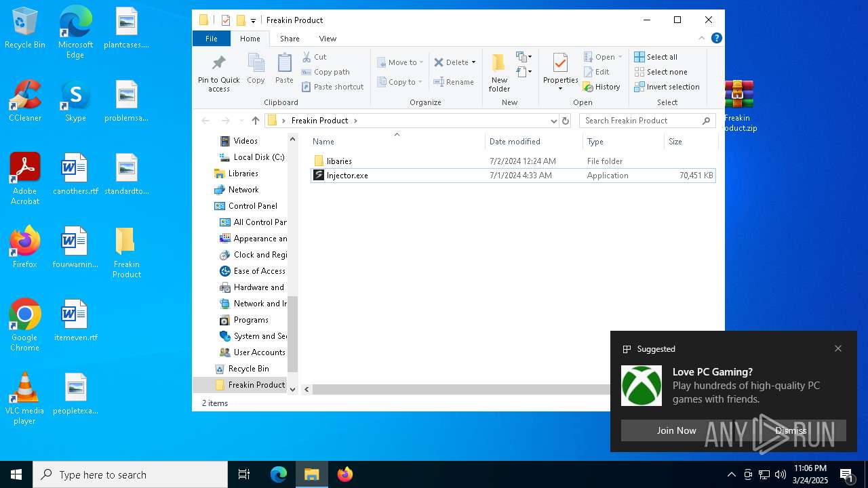Open Microsoft Edge from taskbar
The height and width of the screenshot is (488, 868).
point(279,474)
